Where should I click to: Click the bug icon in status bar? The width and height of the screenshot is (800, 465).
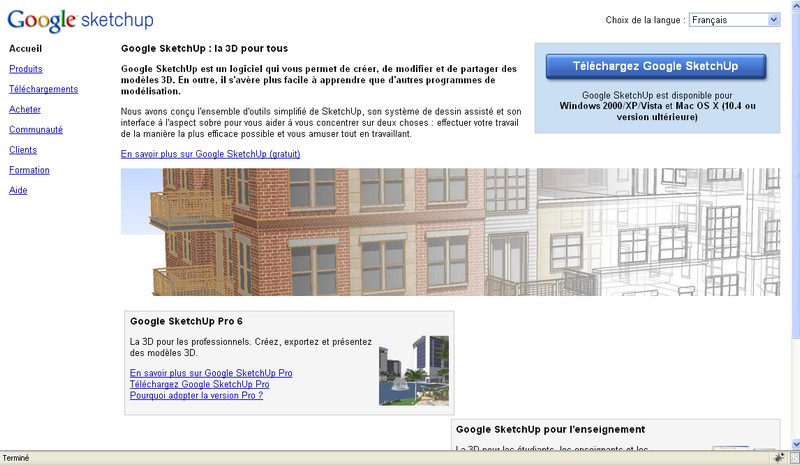pos(779,458)
